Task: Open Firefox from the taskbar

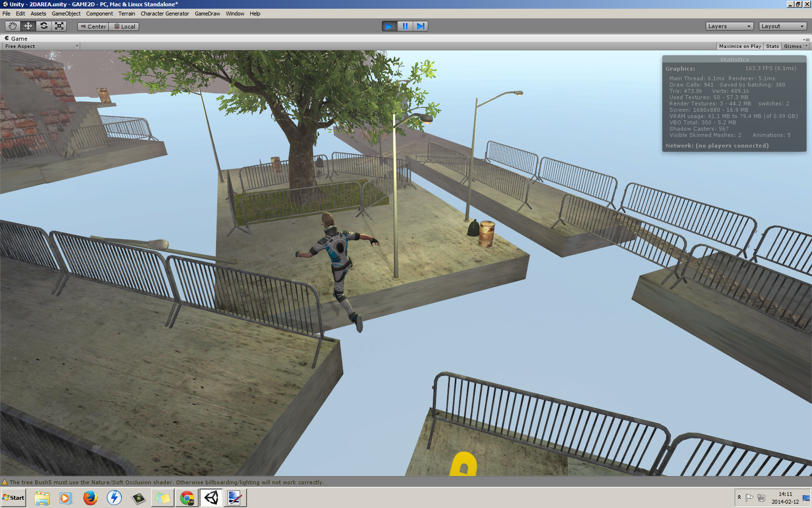Action: [x=90, y=497]
